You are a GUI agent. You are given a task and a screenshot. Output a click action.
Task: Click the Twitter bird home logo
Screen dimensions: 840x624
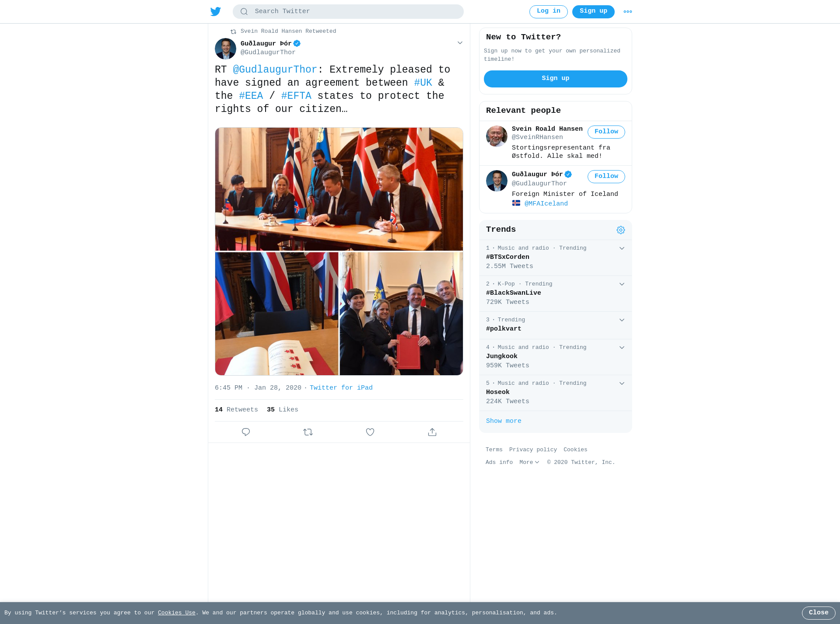pos(216,11)
